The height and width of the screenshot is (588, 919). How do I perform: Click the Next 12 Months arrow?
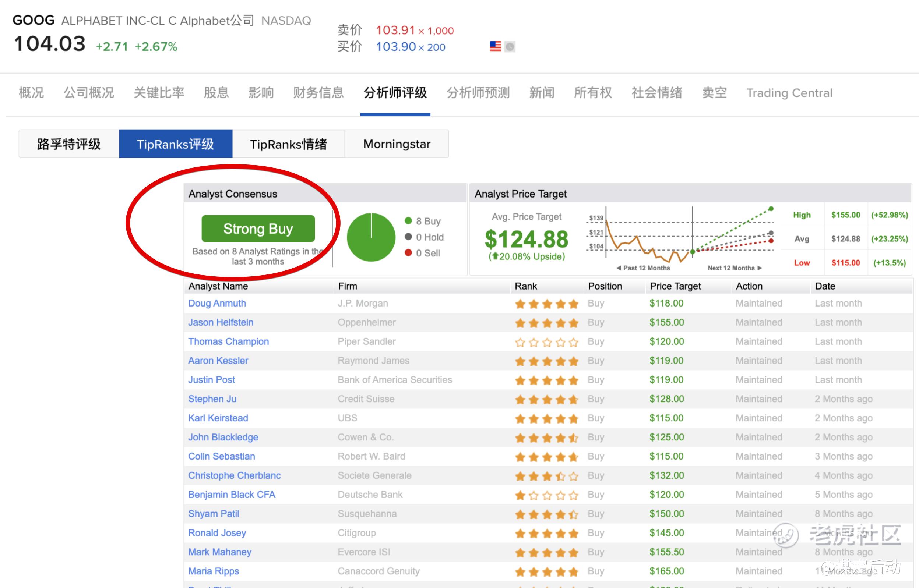(760, 268)
